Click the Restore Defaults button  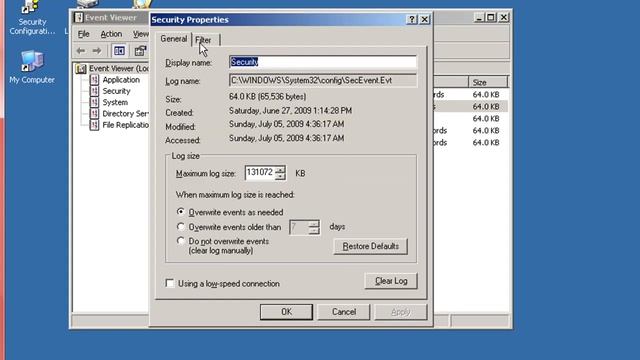coord(371,247)
